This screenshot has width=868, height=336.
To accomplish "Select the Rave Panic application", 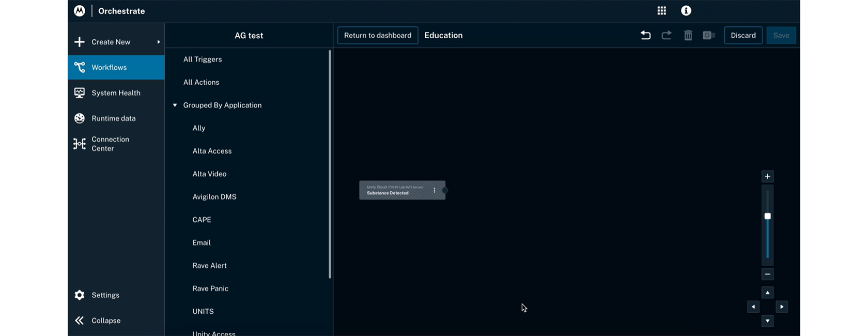I will point(210,288).
